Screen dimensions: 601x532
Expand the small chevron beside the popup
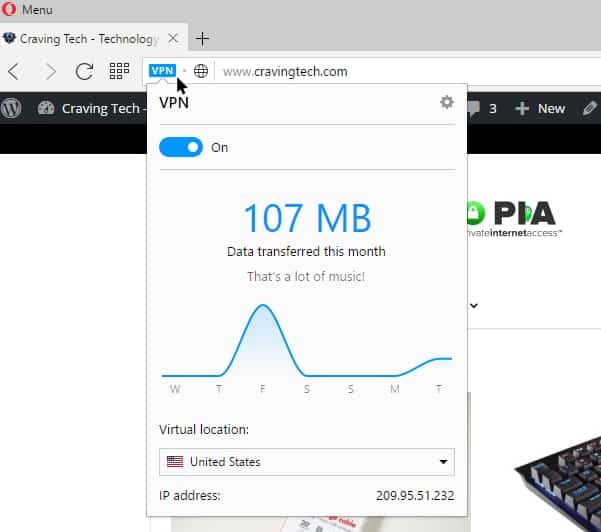pyautogui.click(x=474, y=305)
